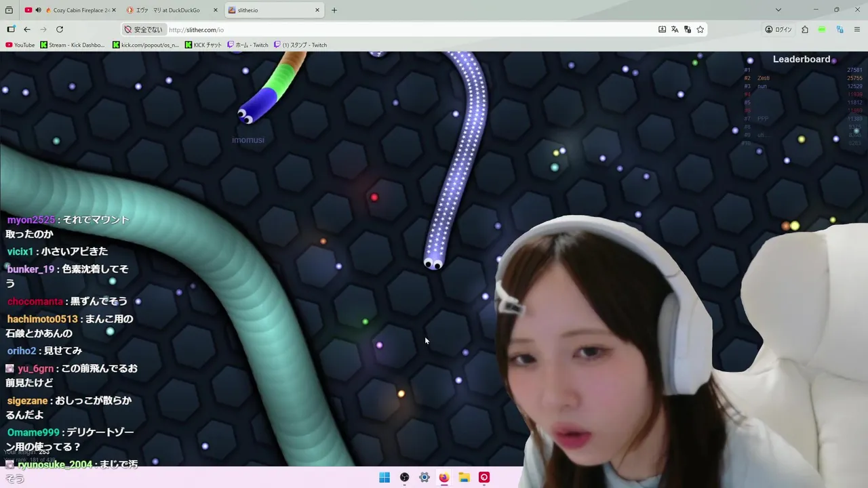The height and width of the screenshot is (488, 868).
Task: Go back to the previous page
Action: tap(27, 29)
